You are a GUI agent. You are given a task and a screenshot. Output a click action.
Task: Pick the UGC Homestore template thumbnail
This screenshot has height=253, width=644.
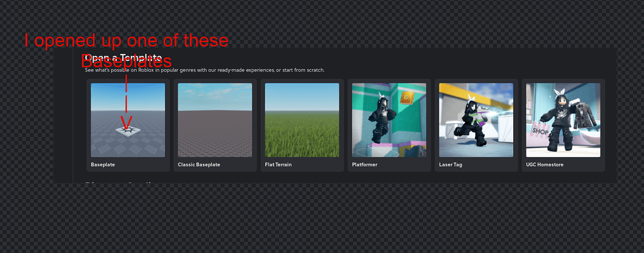tap(563, 120)
